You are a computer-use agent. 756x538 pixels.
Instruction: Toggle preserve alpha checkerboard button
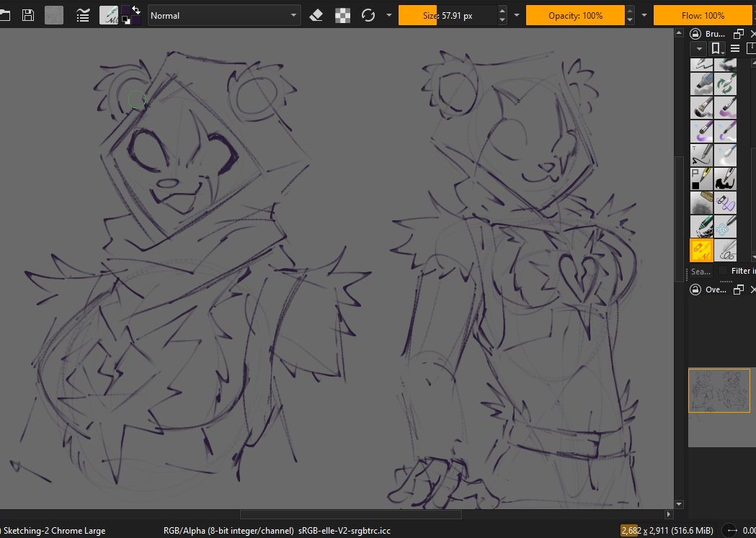tap(342, 15)
